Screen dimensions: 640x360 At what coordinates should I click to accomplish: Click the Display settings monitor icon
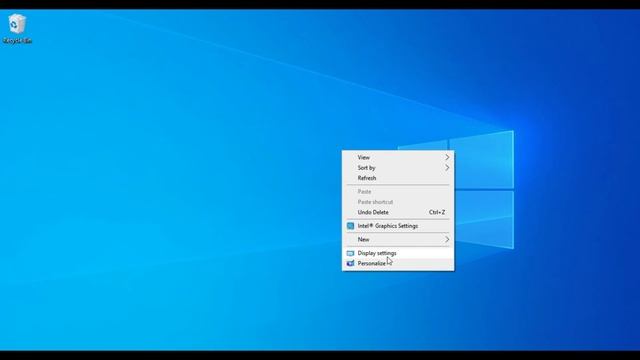point(350,253)
